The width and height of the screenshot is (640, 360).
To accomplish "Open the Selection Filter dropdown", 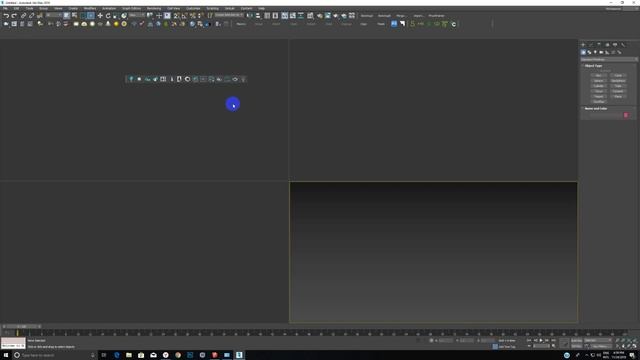I will (x=53, y=16).
